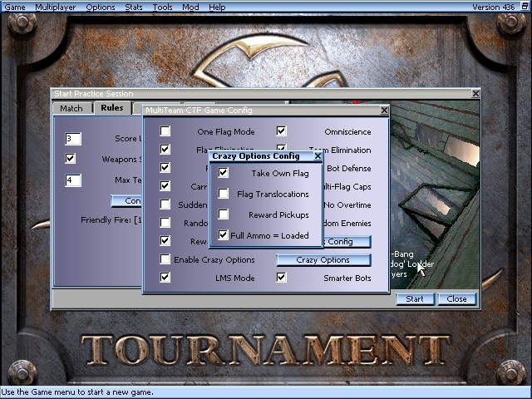Click the Start button
The height and width of the screenshot is (399, 532).
pyautogui.click(x=415, y=298)
